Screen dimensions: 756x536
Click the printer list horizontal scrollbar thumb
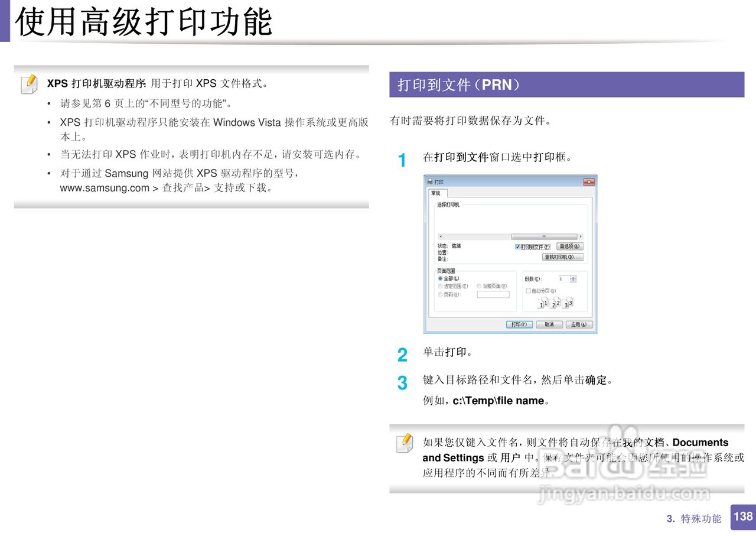[x=544, y=236]
